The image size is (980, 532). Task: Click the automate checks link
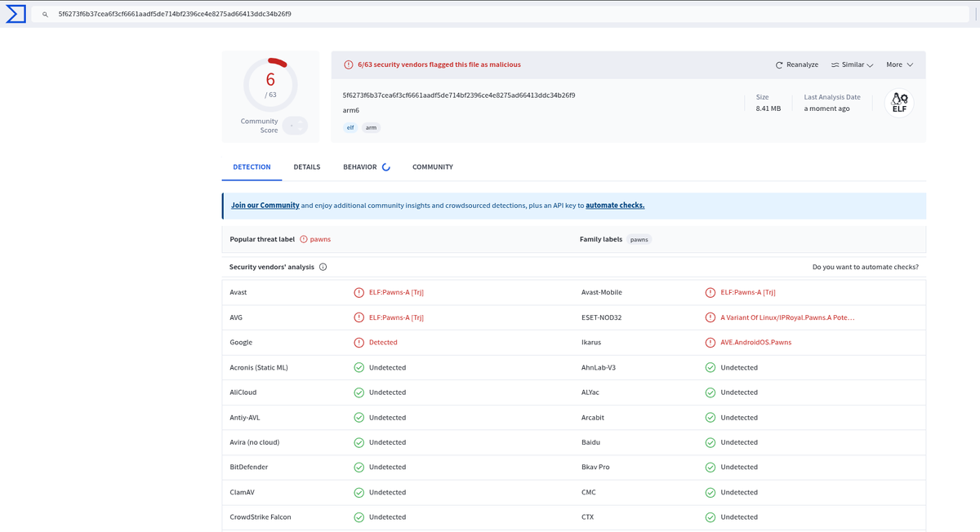click(x=615, y=206)
